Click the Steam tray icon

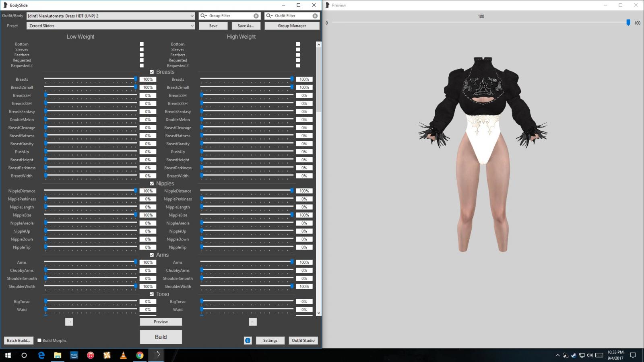pyautogui.click(x=574, y=355)
